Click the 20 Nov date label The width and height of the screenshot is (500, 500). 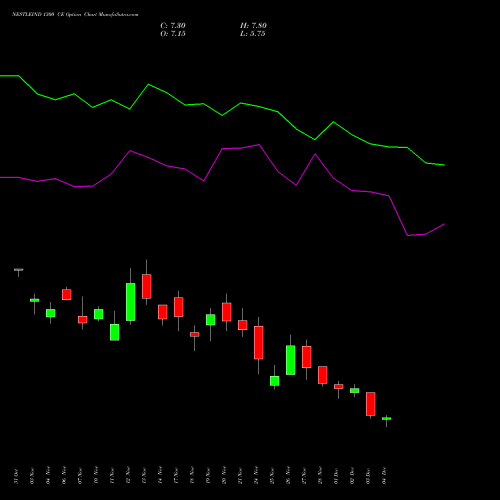point(224,476)
